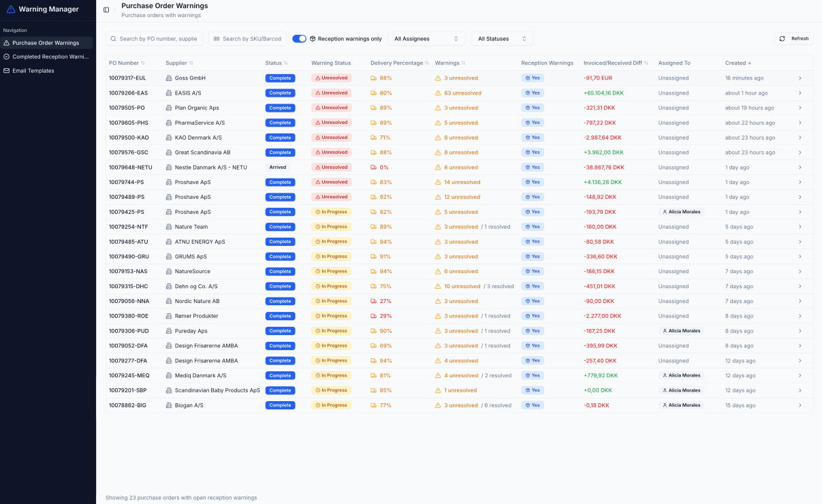Collapse the sidebar using the panel icon
Screen dimensions: 822x504
pos(106,10)
